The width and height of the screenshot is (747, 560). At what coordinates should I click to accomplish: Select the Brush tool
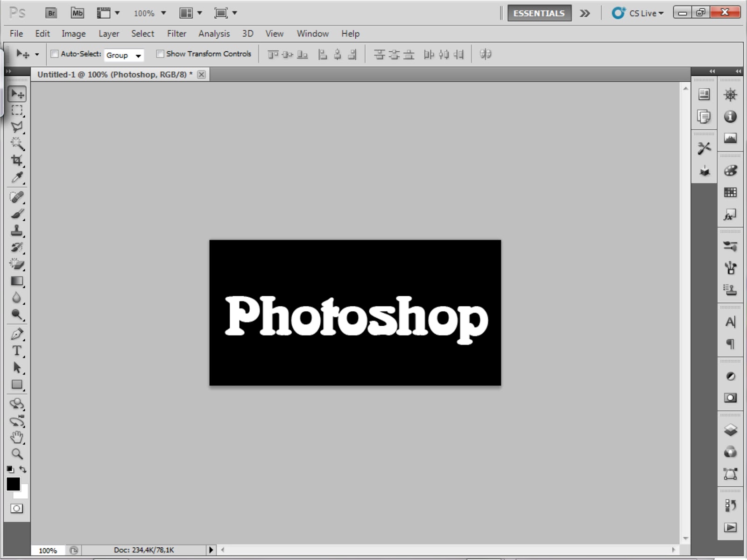point(17,214)
